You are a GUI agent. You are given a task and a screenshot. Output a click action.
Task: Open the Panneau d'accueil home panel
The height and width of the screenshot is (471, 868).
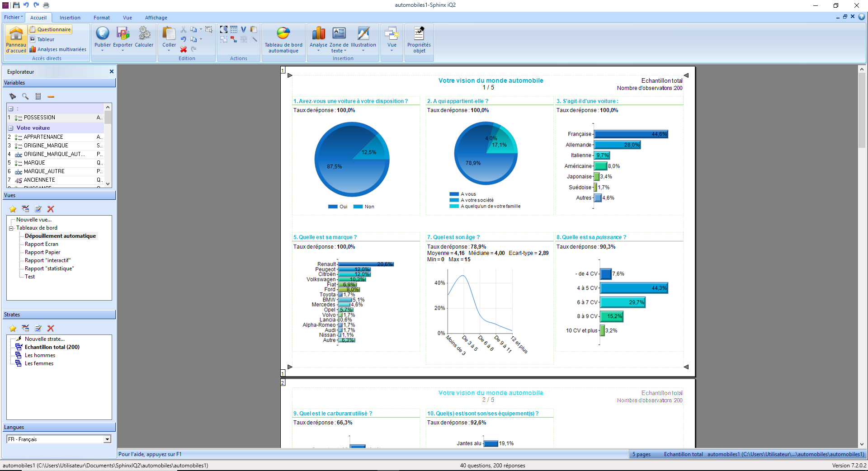tap(16, 39)
